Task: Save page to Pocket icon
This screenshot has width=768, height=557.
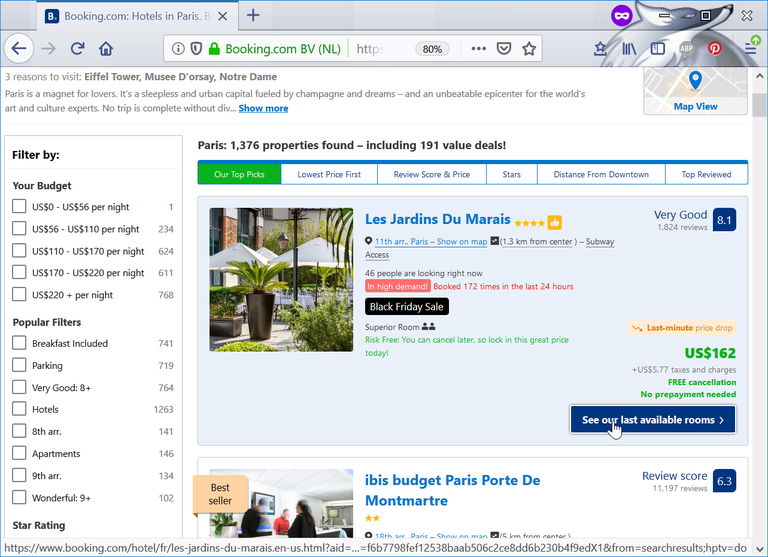Action: coord(504,48)
